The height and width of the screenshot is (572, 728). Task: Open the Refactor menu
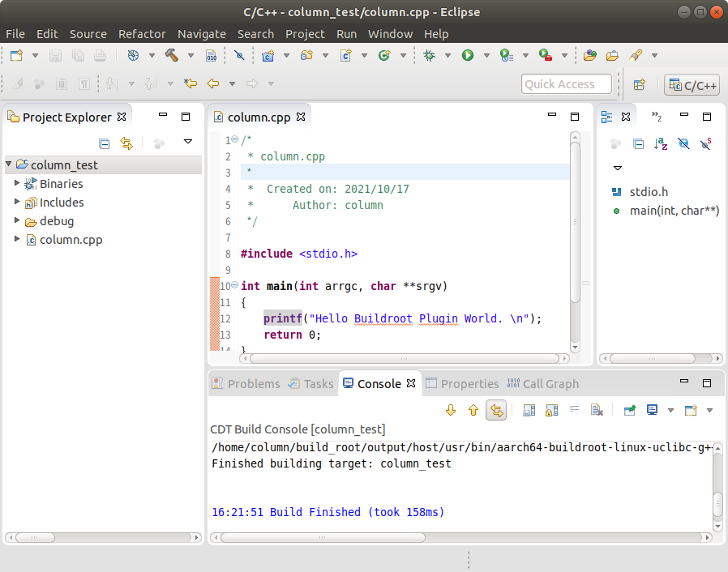[x=142, y=34]
